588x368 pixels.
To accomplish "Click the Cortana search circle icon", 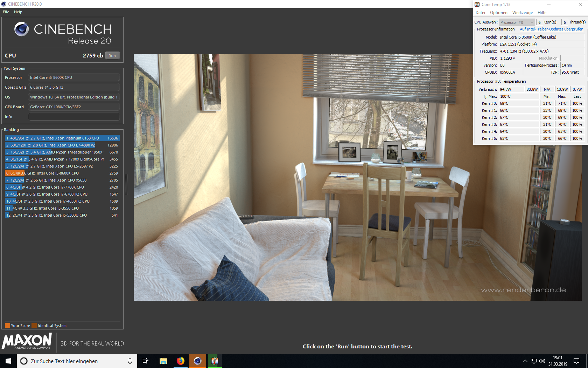I will point(24,361).
